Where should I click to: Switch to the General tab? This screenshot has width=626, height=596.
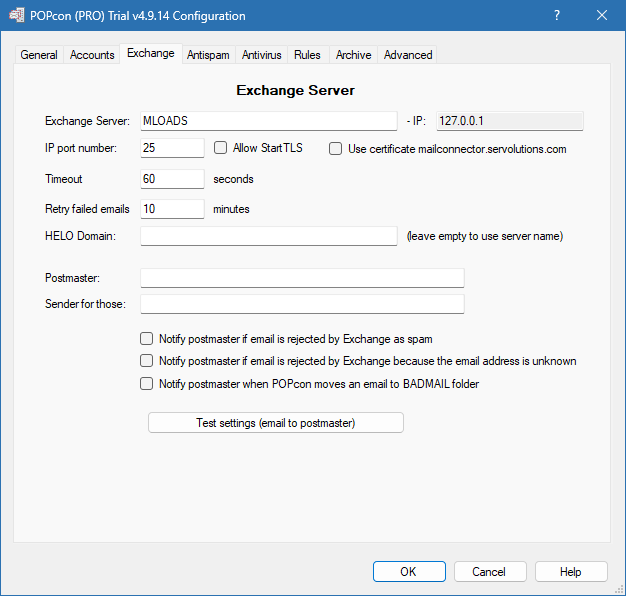[39, 55]
